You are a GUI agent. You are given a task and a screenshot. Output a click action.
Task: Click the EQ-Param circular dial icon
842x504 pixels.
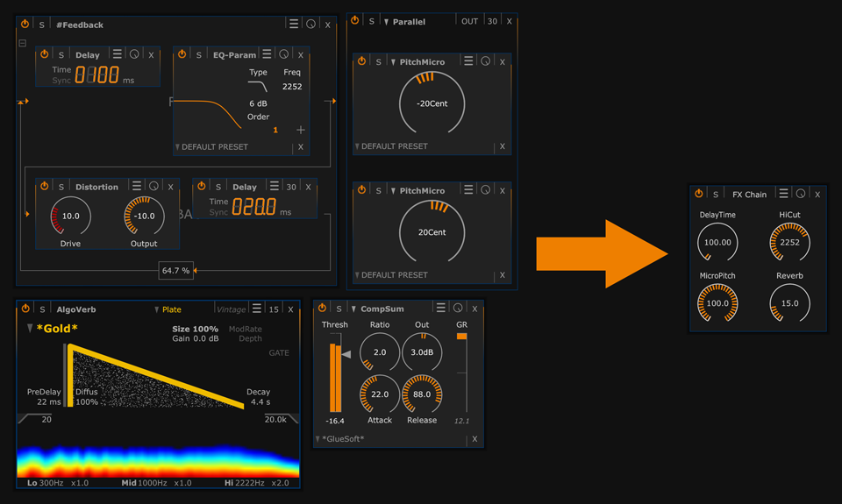[x=284, y=54]
